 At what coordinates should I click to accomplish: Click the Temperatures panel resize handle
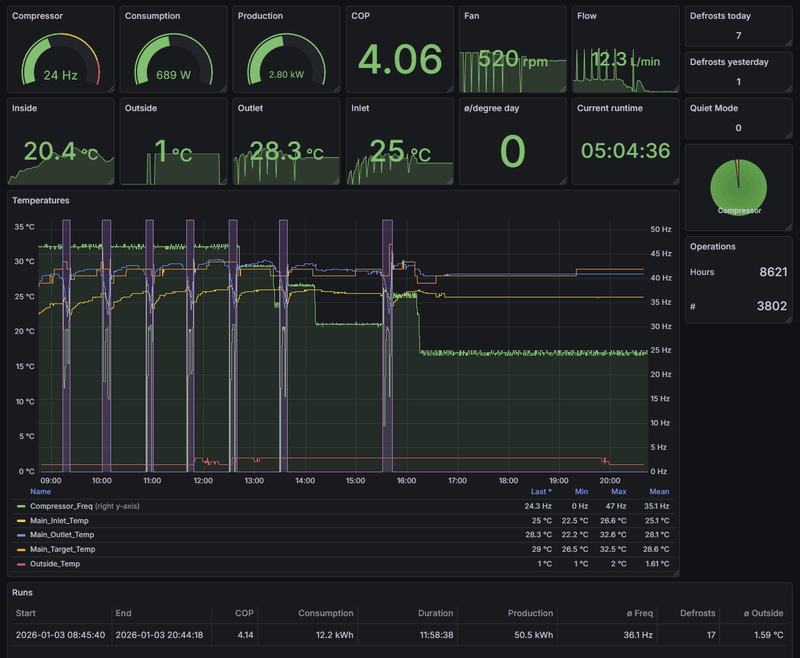tap(675, 573)
